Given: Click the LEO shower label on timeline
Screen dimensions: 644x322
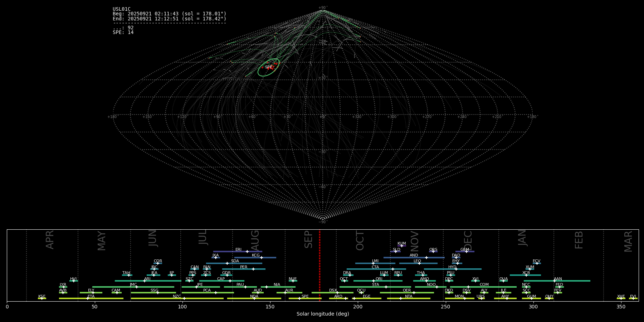Looking at the screenshot, I should tap(417, 261).
